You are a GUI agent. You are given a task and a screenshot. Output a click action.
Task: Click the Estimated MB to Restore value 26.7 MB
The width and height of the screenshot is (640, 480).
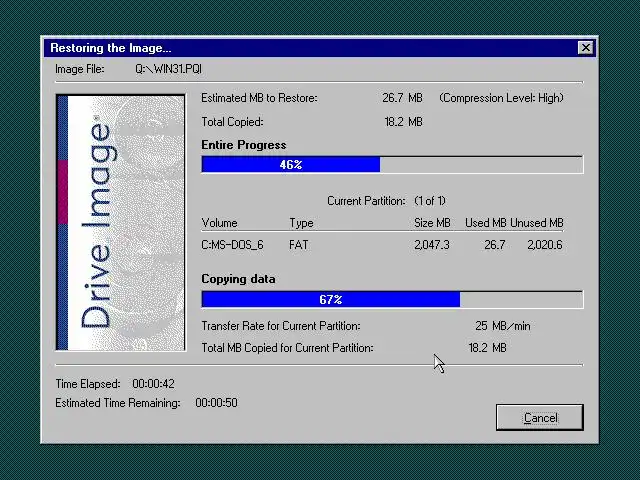(x=402, y=98)
